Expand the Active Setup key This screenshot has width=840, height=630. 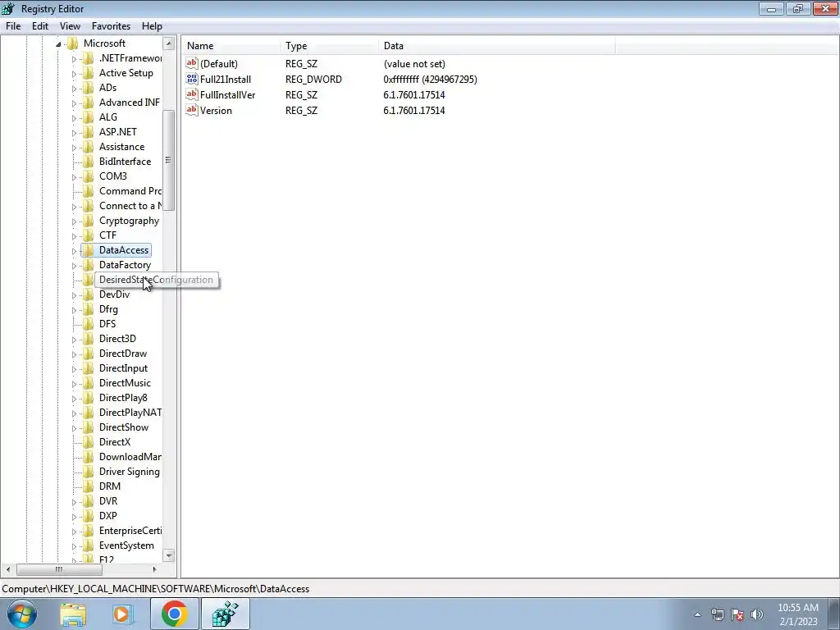click(74, 74)
